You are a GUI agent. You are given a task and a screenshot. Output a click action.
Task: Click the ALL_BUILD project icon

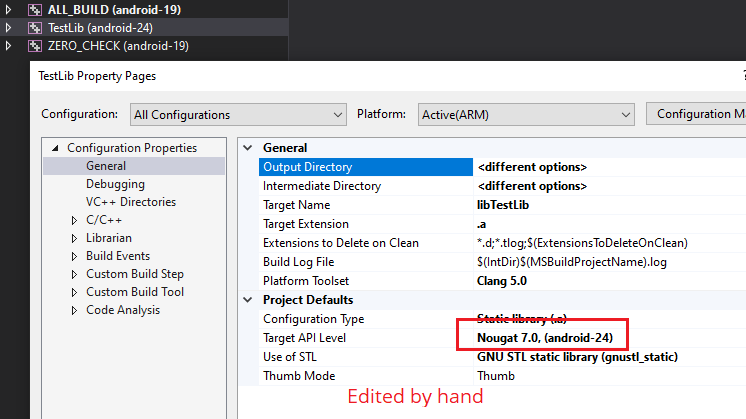[35, 9]
